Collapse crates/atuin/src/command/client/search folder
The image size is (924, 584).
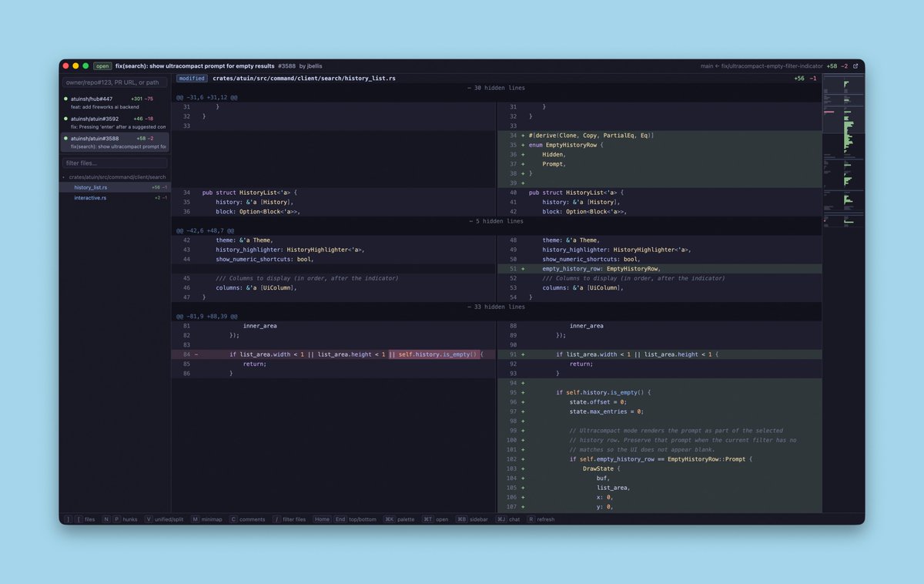pyautogui.click(x=115, y=176)
